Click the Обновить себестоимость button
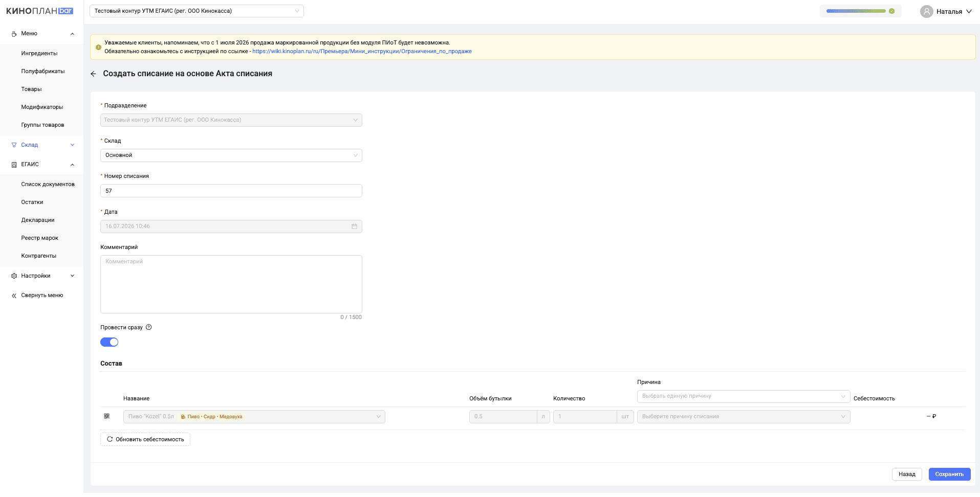This screenshot has height=497, width=980. coord(145,439)
